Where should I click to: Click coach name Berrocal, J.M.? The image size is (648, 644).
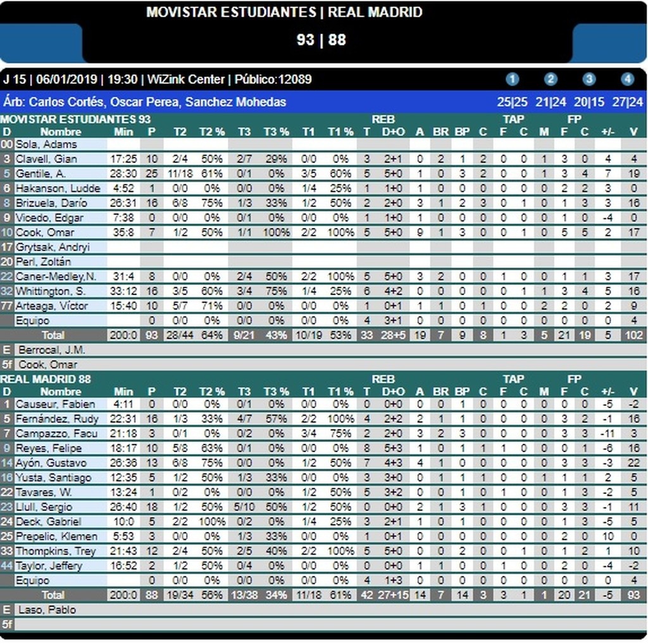tap(52, 350)
